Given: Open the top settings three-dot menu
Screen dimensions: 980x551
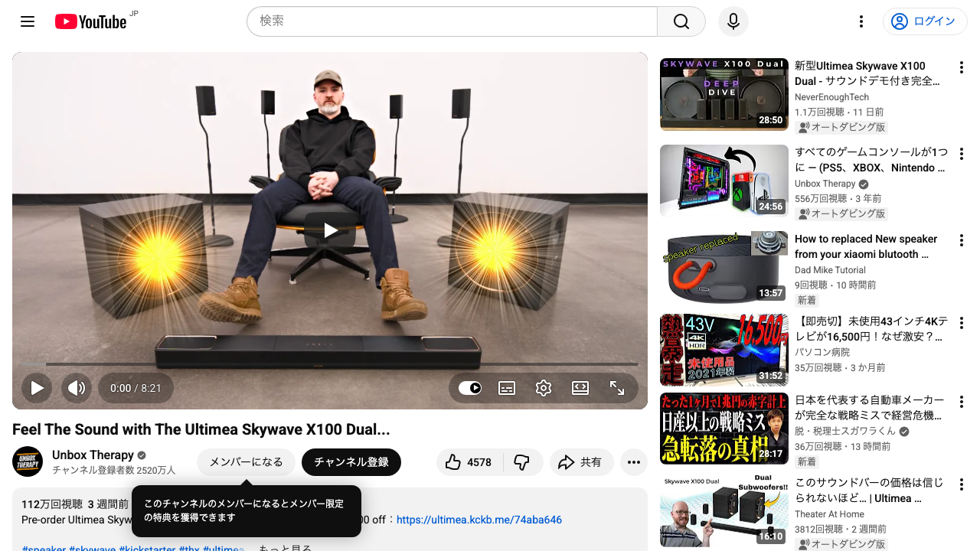Looking at the screenshot, I should [x=861, y=21].
